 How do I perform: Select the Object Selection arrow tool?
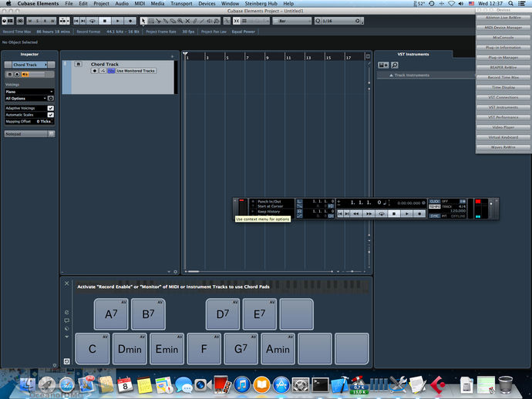143,21
